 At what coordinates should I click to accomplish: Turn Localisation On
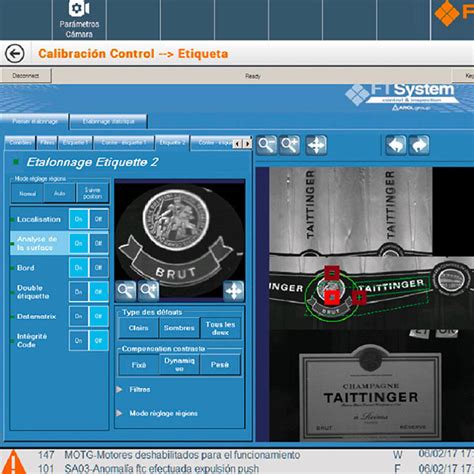[x=79, y=219]
